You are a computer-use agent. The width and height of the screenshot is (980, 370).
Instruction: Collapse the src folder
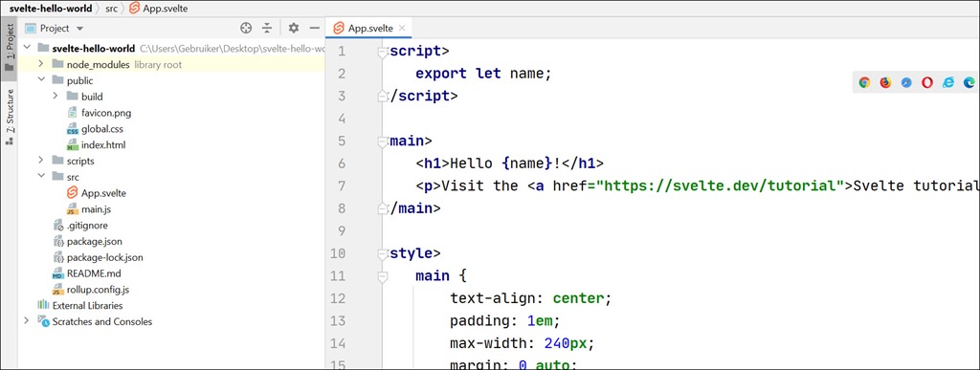tap(40, 177)
